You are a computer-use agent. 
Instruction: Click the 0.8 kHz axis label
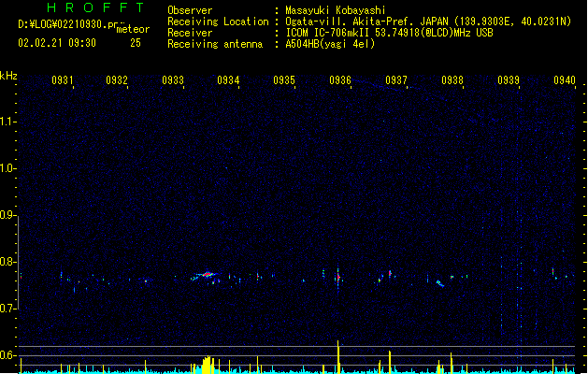7,262
